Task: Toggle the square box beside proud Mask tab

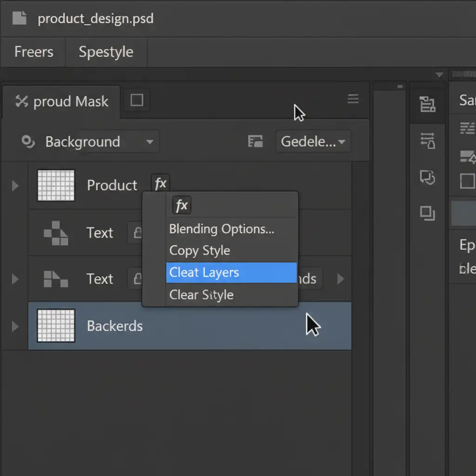Action: (137, 100)
